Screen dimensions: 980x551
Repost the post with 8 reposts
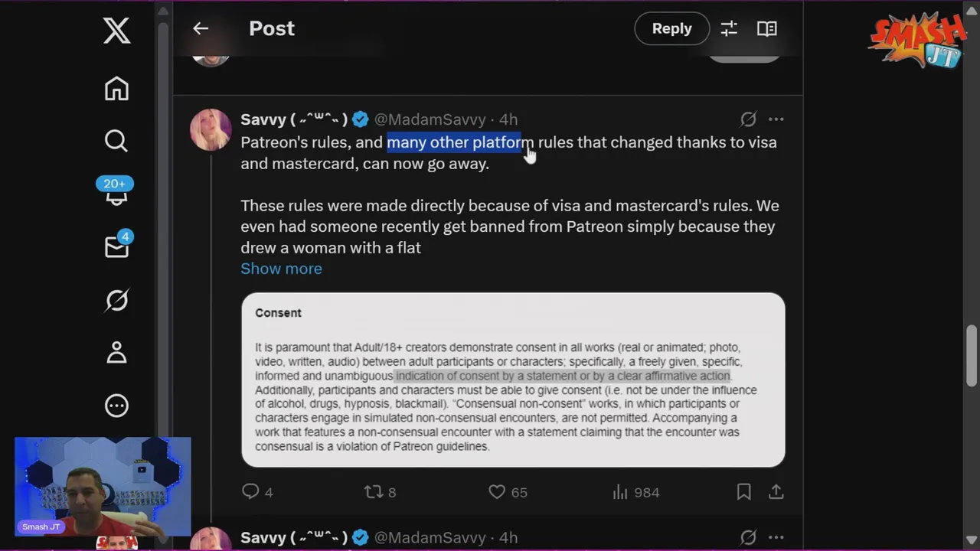coord(381,492)
